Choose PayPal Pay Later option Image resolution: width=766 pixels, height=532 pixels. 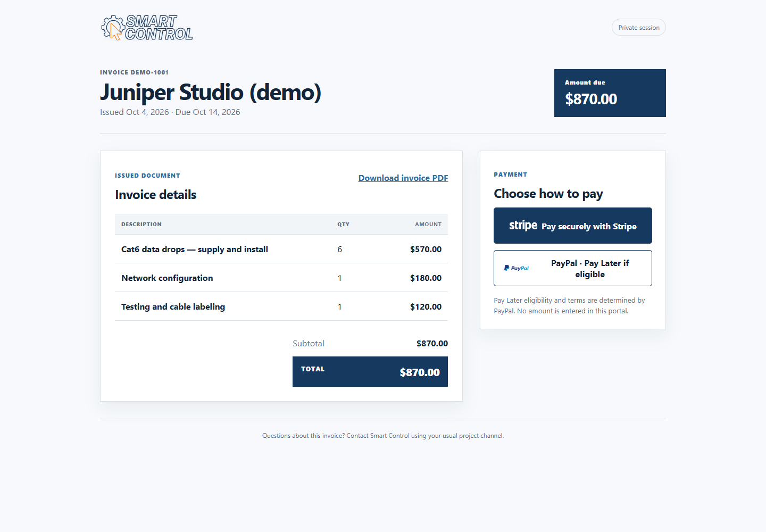click(573, 268)
